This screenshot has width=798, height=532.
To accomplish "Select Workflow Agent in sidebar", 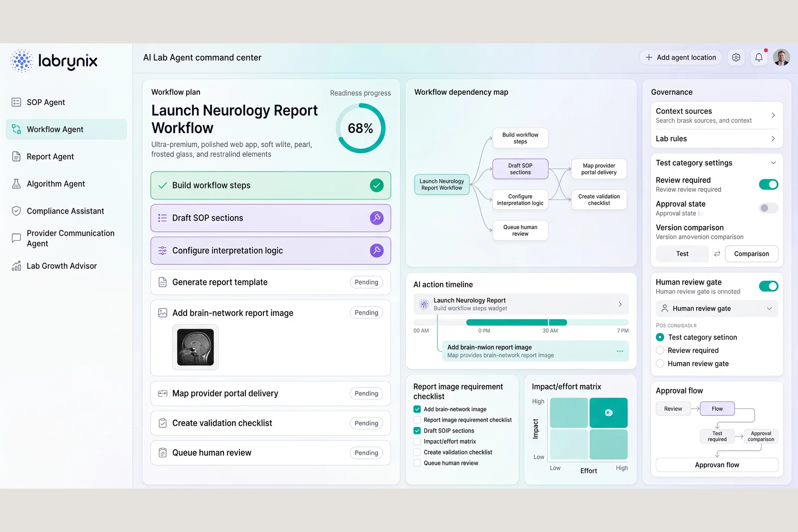I will (66, 130).
